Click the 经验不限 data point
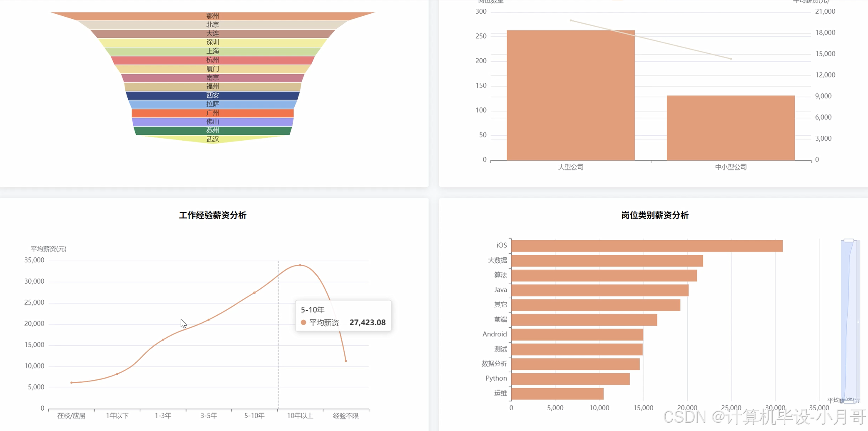Viewport: 868px width, 431px height. [346, 361]
